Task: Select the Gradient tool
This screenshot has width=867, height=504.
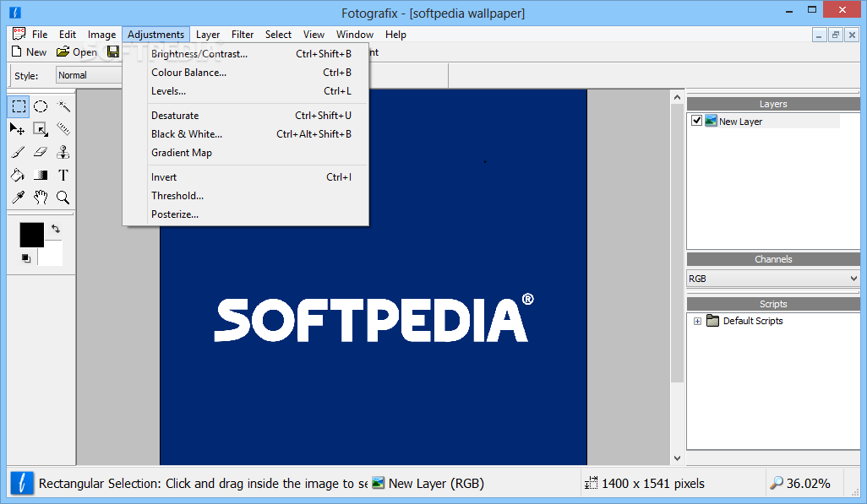Action: pyautogui.click(x=41, y=176)
